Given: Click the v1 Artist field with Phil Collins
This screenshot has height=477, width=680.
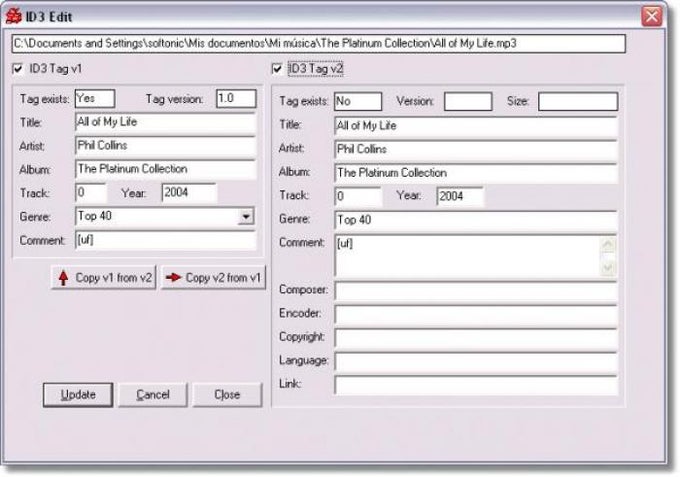Looking at the screenshot, I should coord(165,146).
